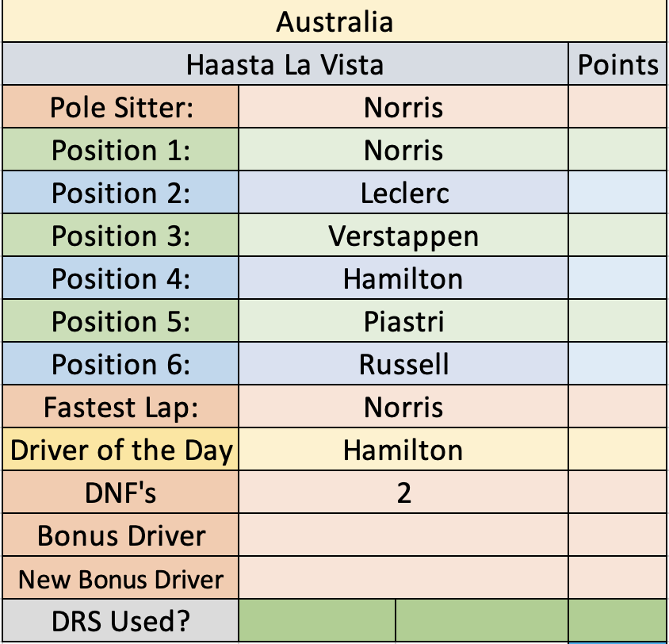This screenshot has height=644, width=669.
Task: Click the DNF's value cell showing 2
Action: click(403, 492)
